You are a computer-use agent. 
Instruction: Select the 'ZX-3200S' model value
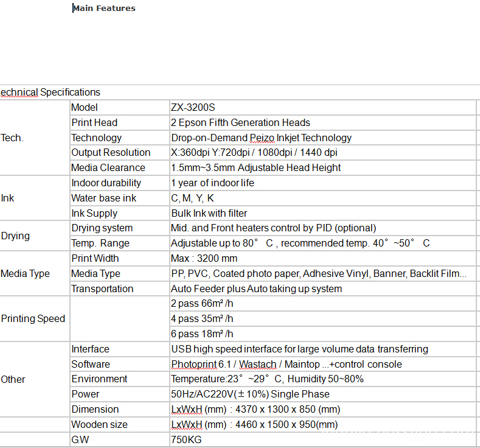[193, 108]
